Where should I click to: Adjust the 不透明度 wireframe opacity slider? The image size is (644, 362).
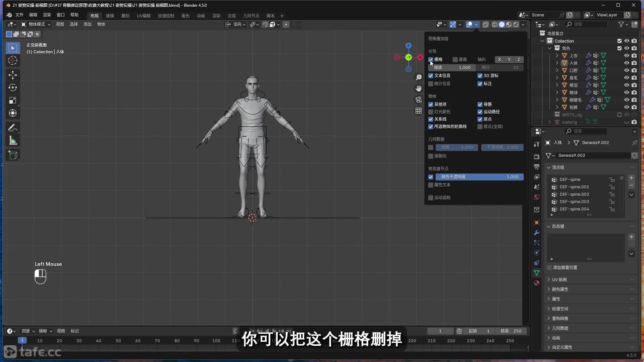click(x=502, y=147)
